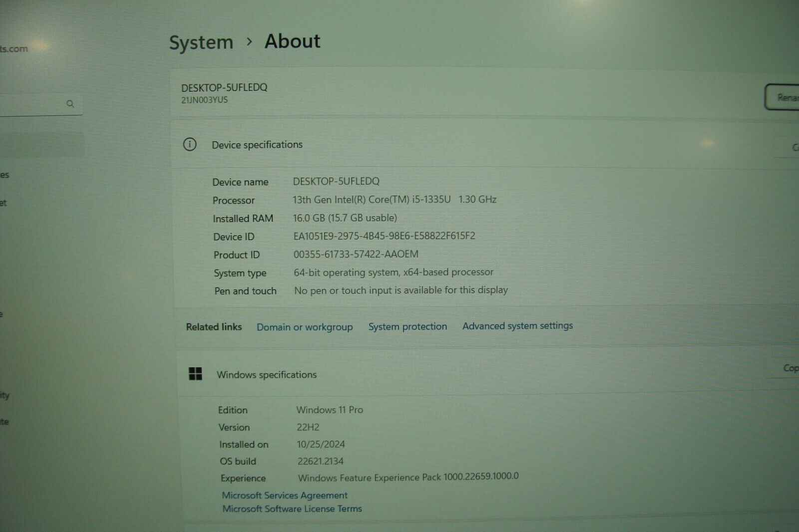
Task: Click the search magnifier icon in sidebar
Action: point(70,104)
